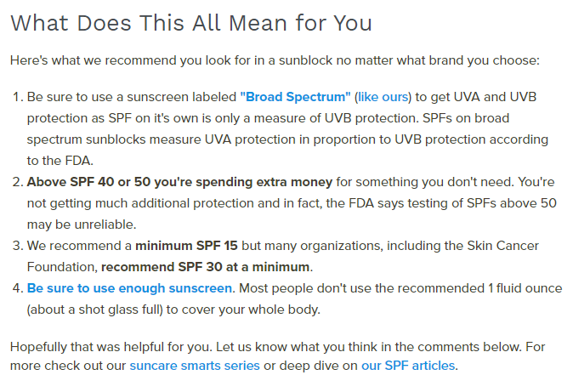Click the "(about a shot glass full)" text
Viewport: 573px width, 392px height.
coord(94,310)
